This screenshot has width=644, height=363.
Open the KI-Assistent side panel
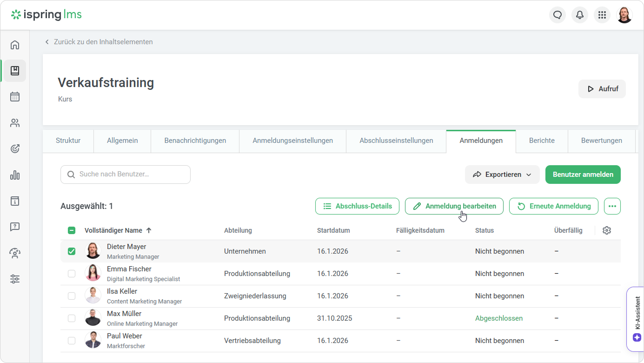tap(637, 319)
